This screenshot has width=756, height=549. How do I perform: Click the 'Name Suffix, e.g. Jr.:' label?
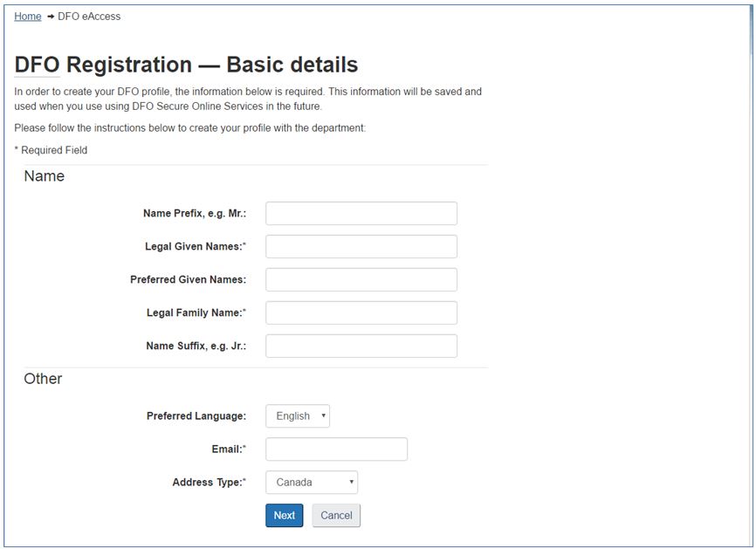click(196, 347)
